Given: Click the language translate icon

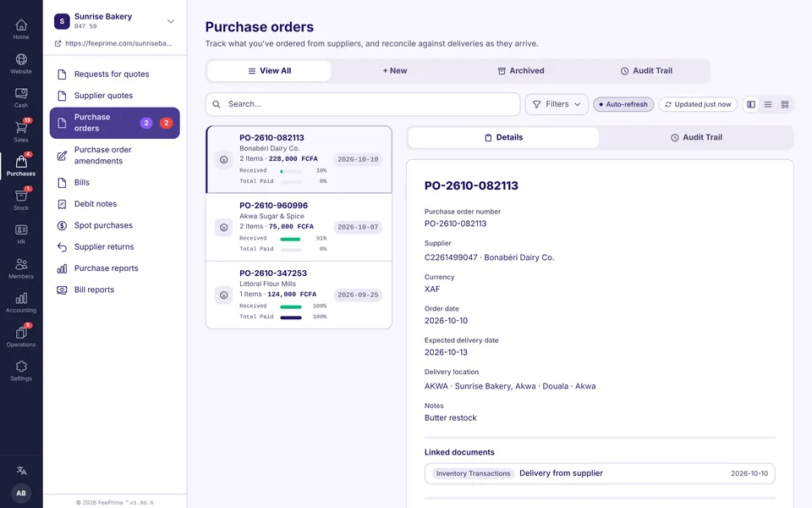Looking at the screenshot, I should click(x=21, y=471).
